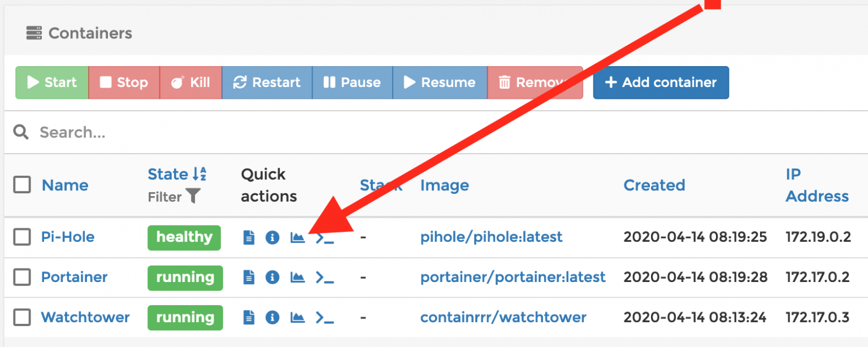Open the State column filter
The image size is (868, 347).
pos(192,197)
